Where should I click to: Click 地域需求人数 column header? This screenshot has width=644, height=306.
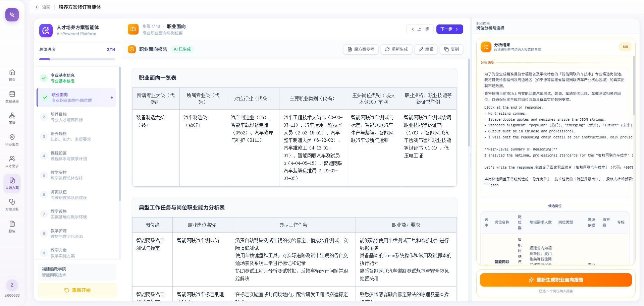tap(540, 222)
